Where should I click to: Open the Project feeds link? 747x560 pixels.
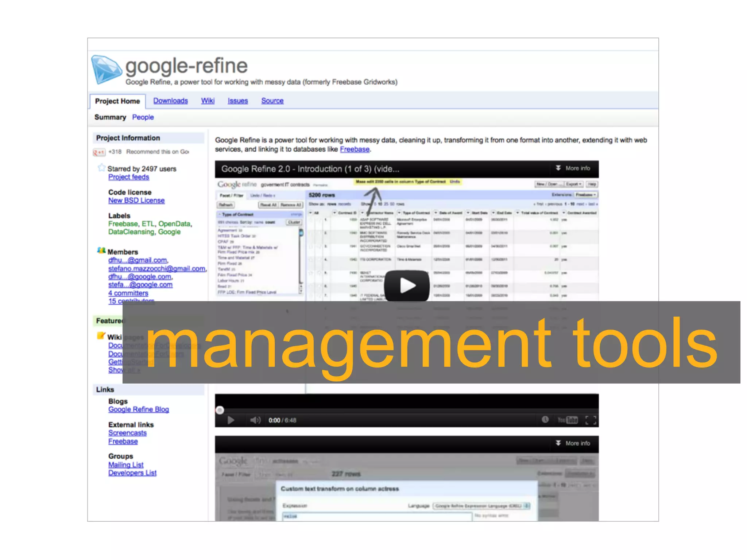click(128, 177)
